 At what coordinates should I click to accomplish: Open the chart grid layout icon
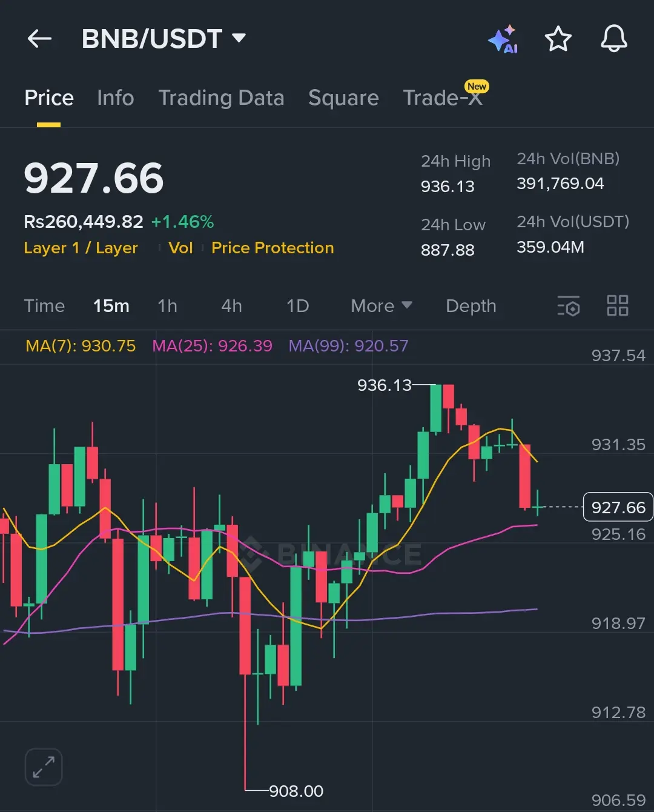click(617, 306)
